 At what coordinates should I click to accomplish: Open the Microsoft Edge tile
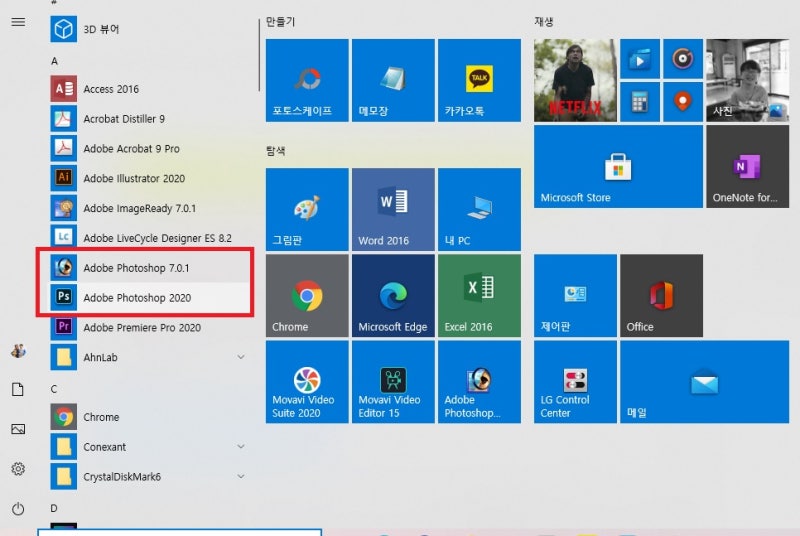393,296
